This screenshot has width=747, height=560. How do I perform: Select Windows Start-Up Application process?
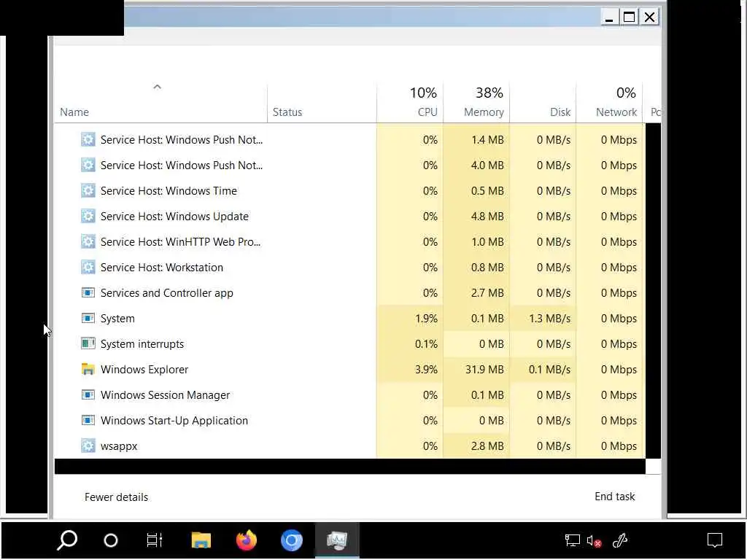click(x=349, y=421)
